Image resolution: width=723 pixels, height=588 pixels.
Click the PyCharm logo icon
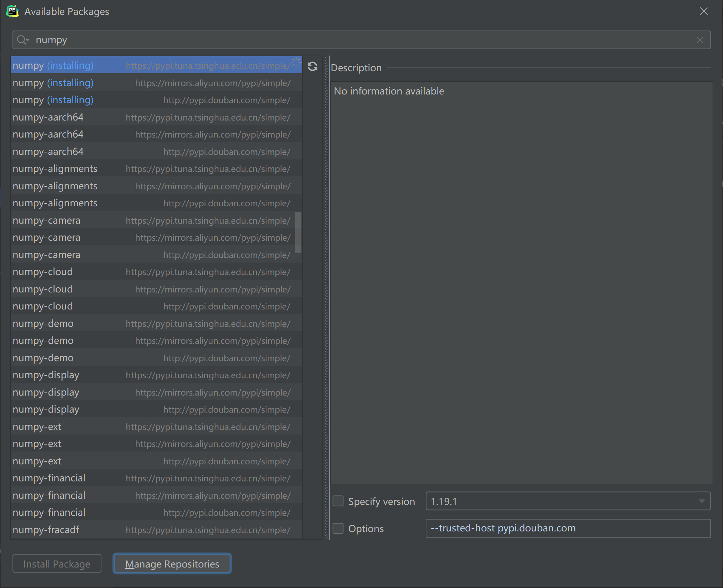pos(13,11)
